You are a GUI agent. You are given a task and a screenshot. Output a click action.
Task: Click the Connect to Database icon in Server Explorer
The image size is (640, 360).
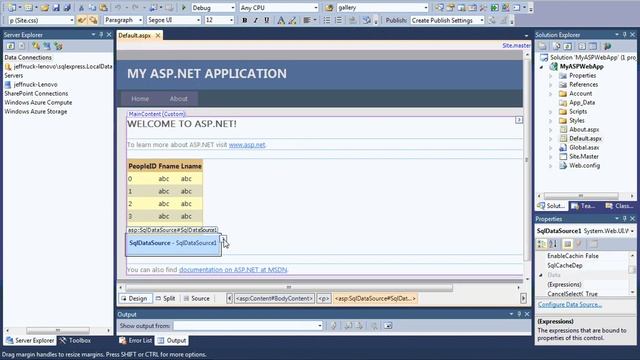click(x=36, y=46)
